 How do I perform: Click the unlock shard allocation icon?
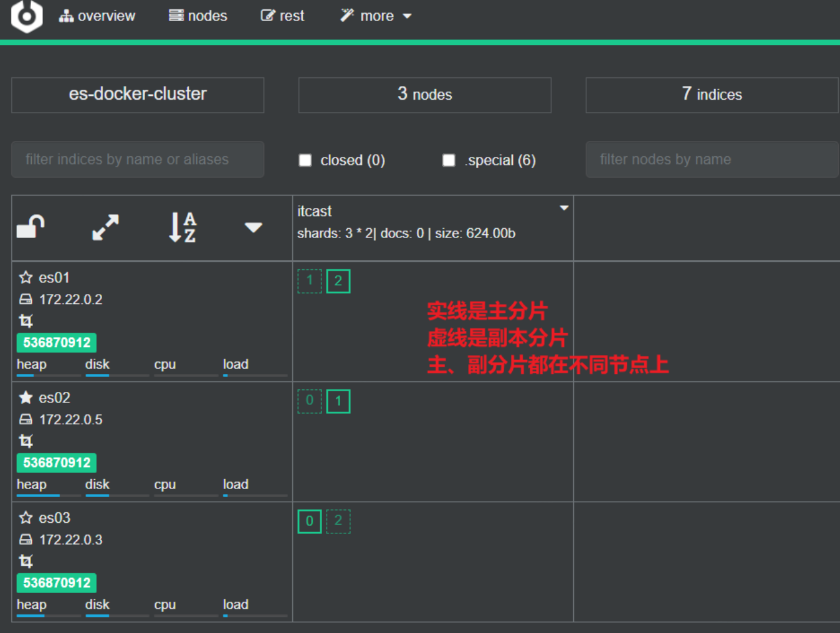click(x=31, y=227)
